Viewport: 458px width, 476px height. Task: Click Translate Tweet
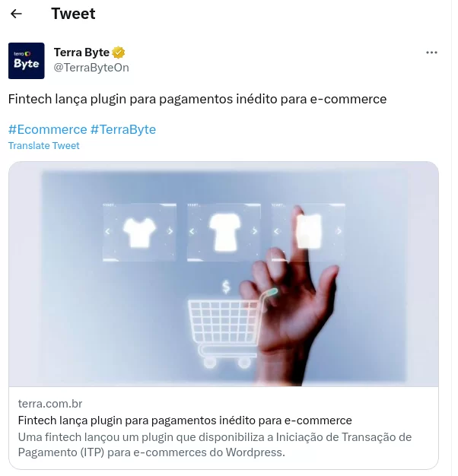[43, 146]
